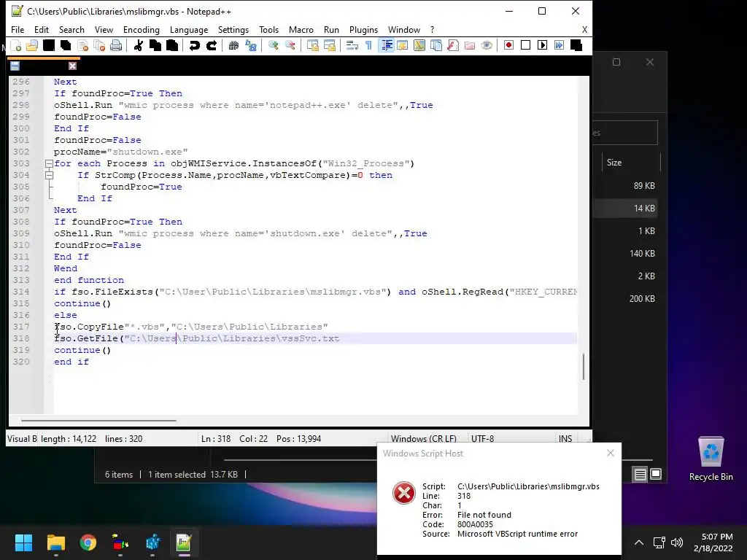Screen dimensions: 747x560
Task: Cut the selection with the scissors icon
Action: 139,45
